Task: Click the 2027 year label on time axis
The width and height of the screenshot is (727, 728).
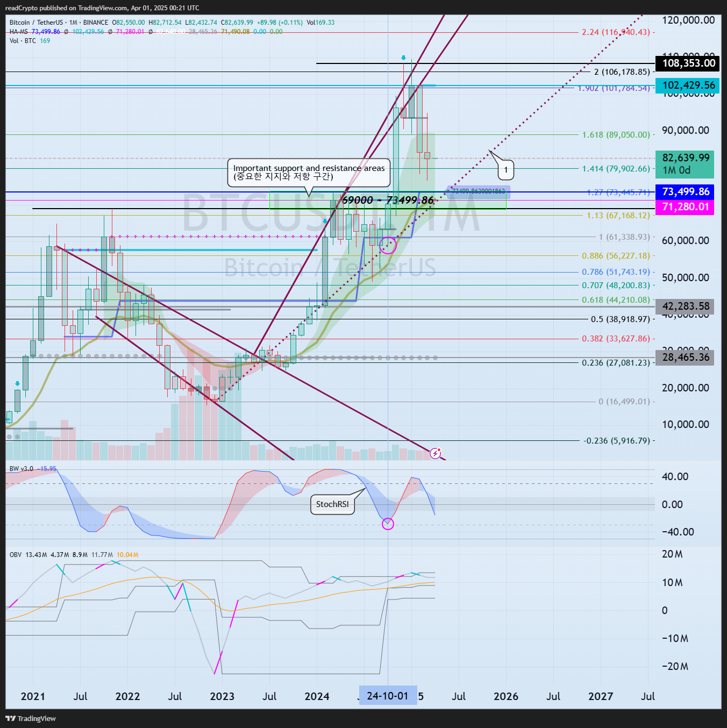Action: point(601,696)
